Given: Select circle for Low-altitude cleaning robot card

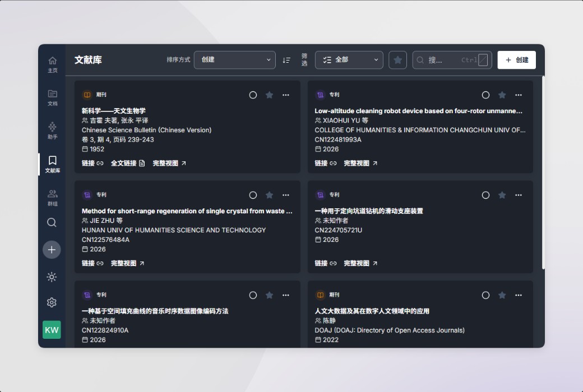Looking at the screenshot, I should (485, 95).
